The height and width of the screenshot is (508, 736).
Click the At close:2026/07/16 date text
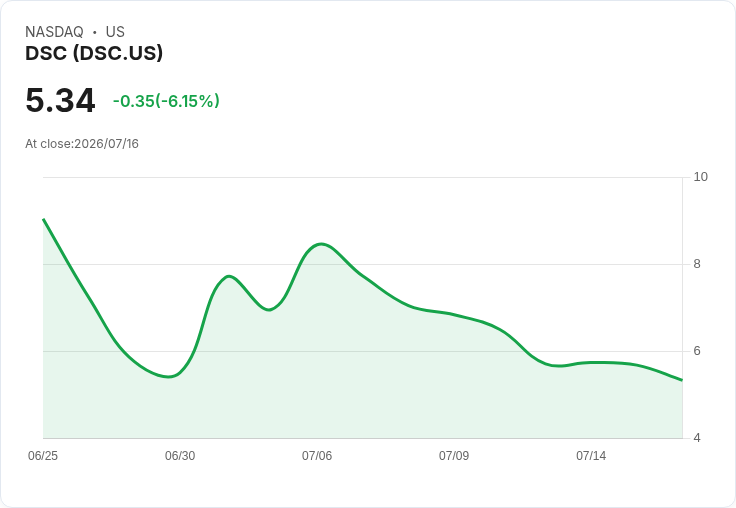click(82, 144)
